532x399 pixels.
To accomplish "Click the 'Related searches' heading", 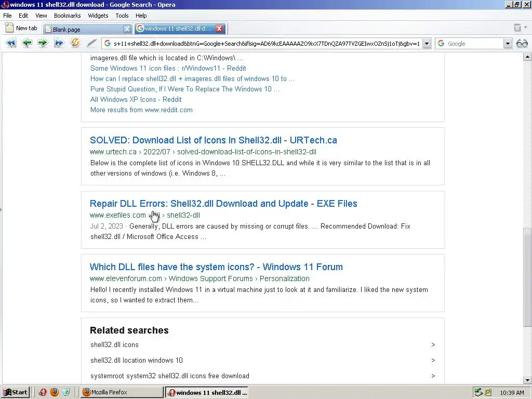I will coord(129,330).
